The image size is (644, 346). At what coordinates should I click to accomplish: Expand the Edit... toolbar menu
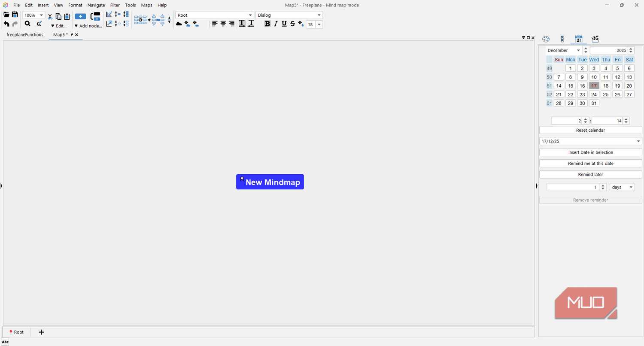59,26
